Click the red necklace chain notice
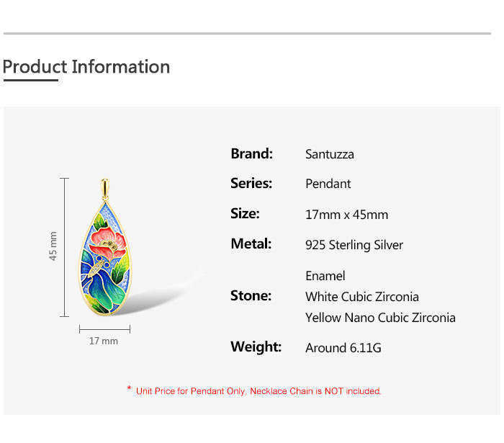Viewport: 504px width, 443px height. pyautogui.click(x=258, y=391)
